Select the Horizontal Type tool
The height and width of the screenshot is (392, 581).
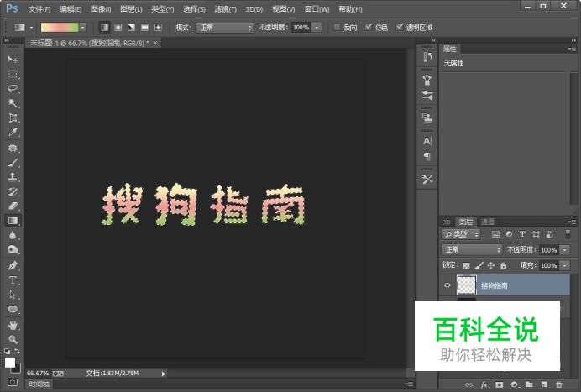pyautogui.click(x=13, y=280)
